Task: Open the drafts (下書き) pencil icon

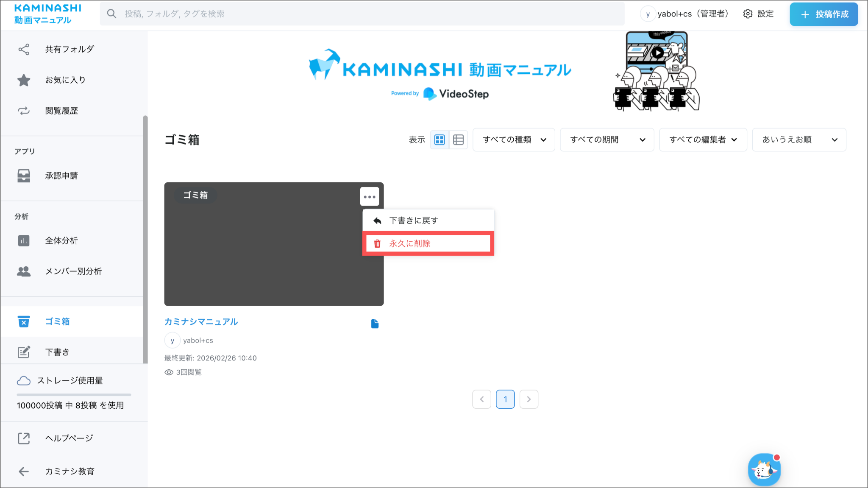Action: coord(24,352)
